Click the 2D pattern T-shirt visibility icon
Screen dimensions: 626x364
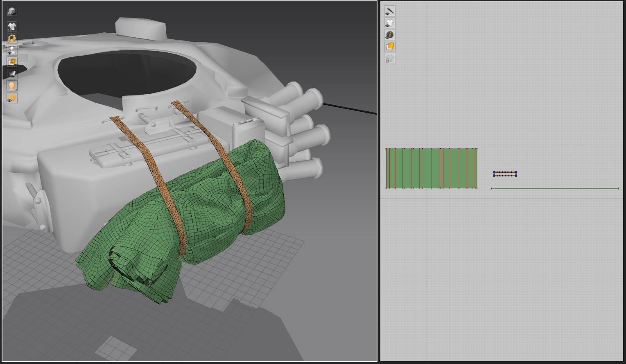pos(390,23)
